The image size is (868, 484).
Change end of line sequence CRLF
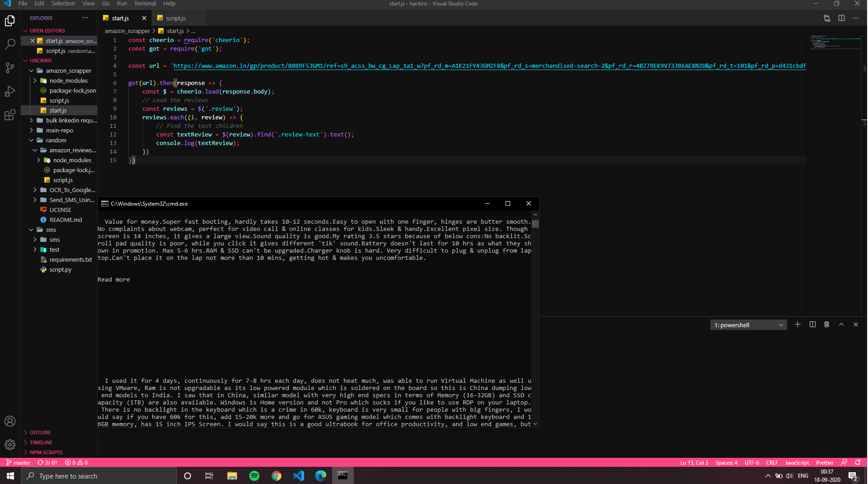(772, 462)
